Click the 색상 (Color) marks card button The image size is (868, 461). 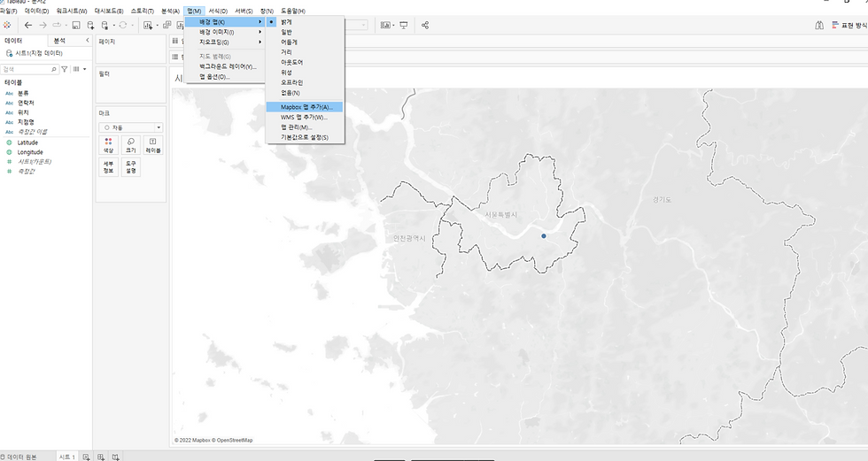[108, 145]
